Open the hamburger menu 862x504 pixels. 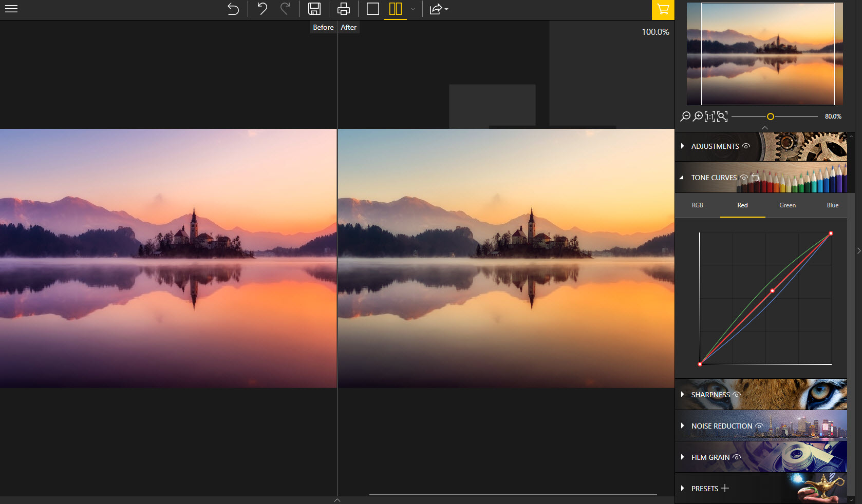pyautogui.click(x=11, y=9)
